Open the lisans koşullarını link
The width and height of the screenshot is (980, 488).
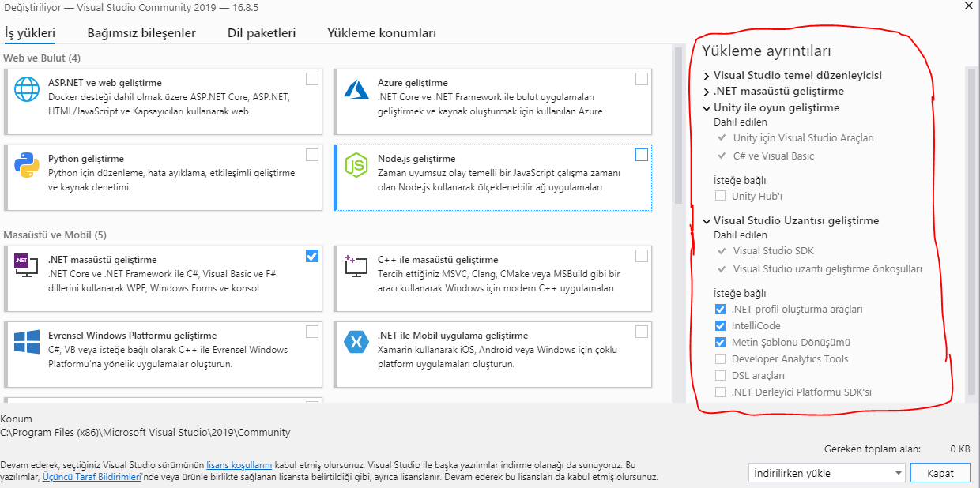tap(239, 466)
